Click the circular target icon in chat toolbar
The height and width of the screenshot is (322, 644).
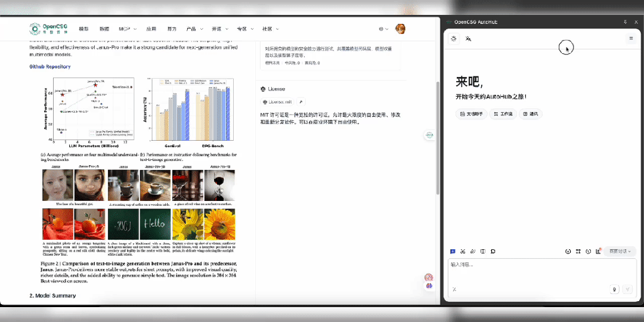[568, 252]
